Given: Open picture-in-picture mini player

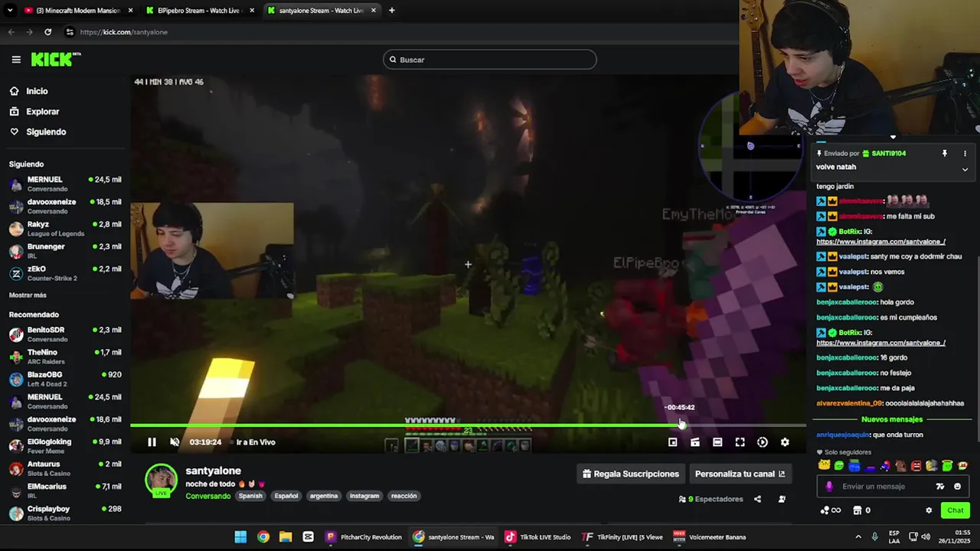Looking at the screenshot, I should tap(672, 442).
